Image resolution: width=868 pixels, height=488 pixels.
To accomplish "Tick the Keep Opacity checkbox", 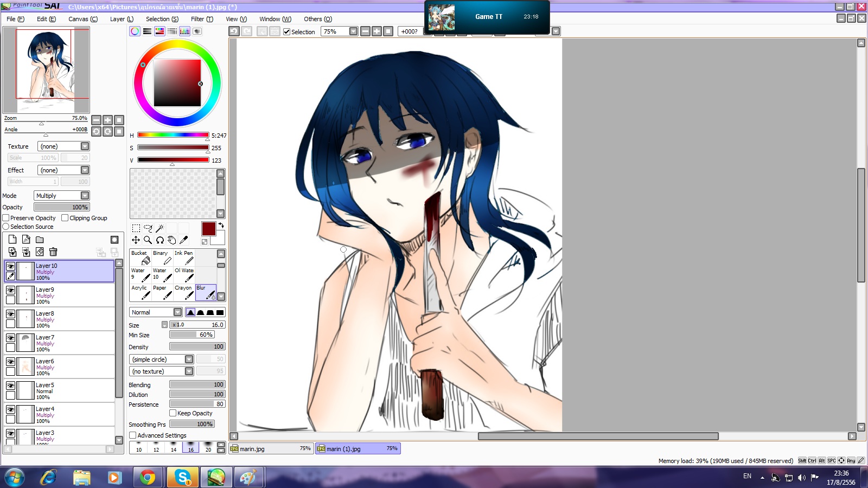I will pos(173,413).
